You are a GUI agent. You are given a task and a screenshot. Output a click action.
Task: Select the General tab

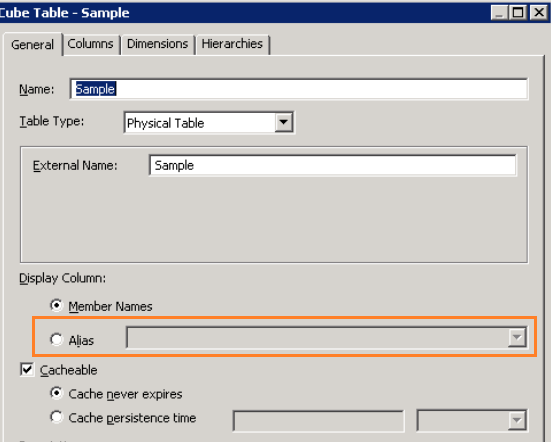(x=32, y=45)
